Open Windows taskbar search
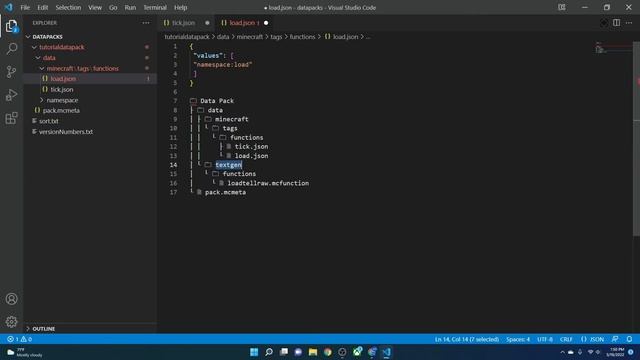The image size is (640, 360). click(x=269, y=352)
